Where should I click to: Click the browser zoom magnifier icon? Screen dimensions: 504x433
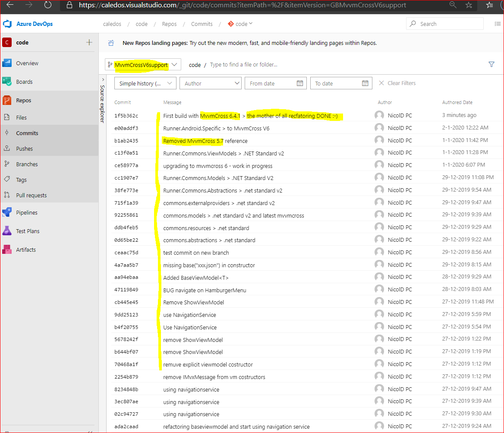pos(453,5)
